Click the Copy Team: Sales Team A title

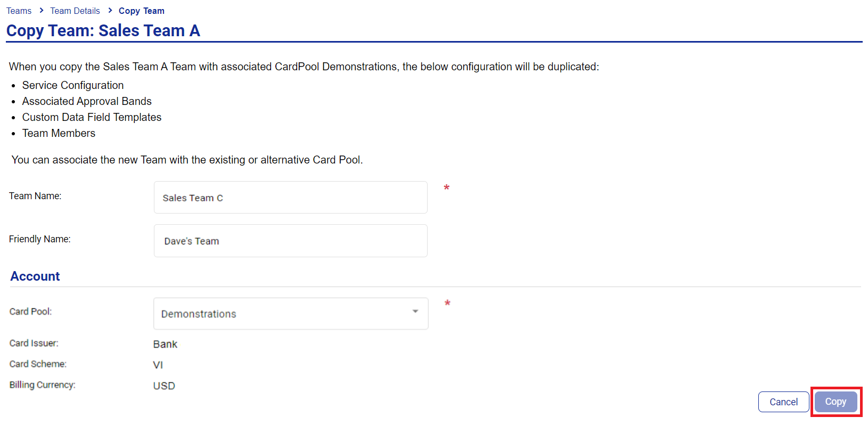[x=103, y=30]
